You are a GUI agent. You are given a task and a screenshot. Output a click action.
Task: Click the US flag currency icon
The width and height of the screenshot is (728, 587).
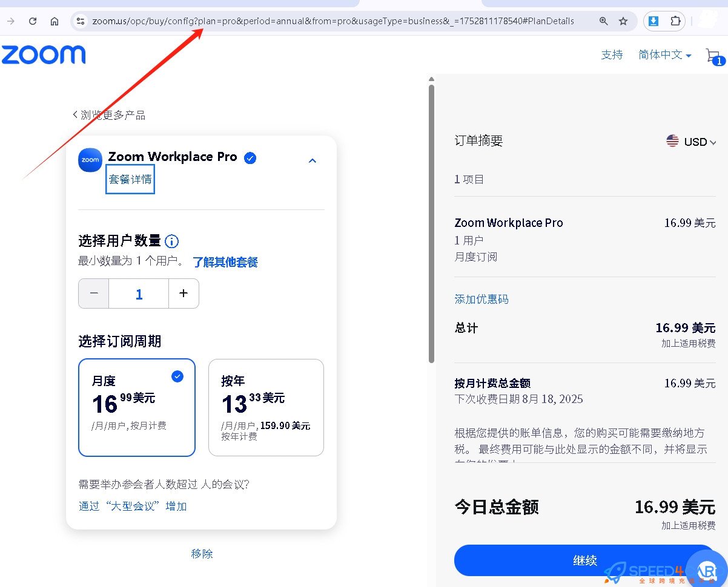point(672,141)
